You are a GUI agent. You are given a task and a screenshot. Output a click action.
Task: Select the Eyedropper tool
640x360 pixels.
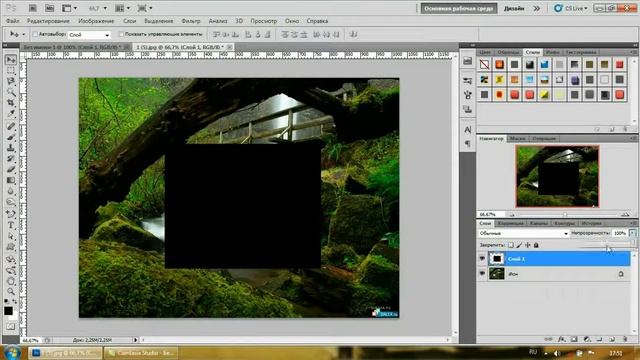coord(11,113)
